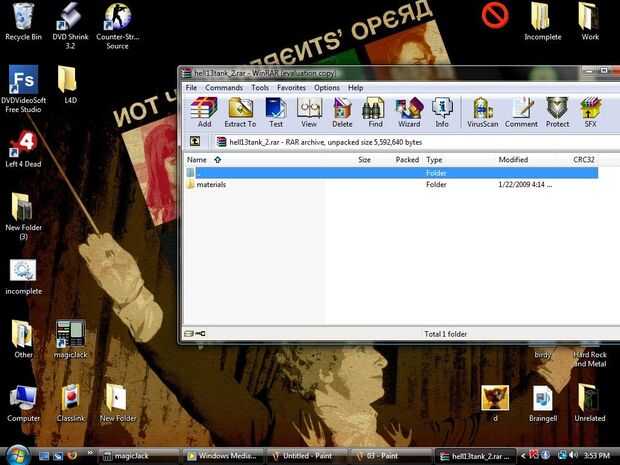
Task: Select the Classlink desktop icon
Action: coord(70,404)
